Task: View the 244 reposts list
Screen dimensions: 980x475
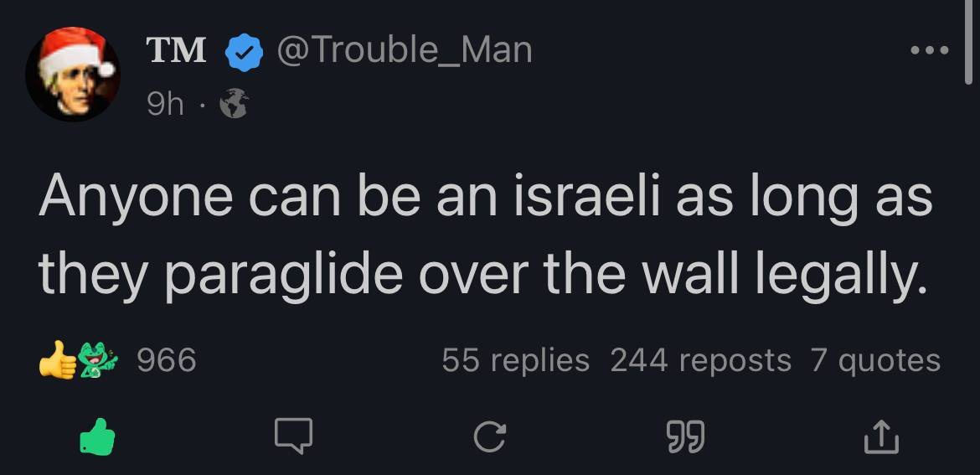Action: tap(700, 360)
